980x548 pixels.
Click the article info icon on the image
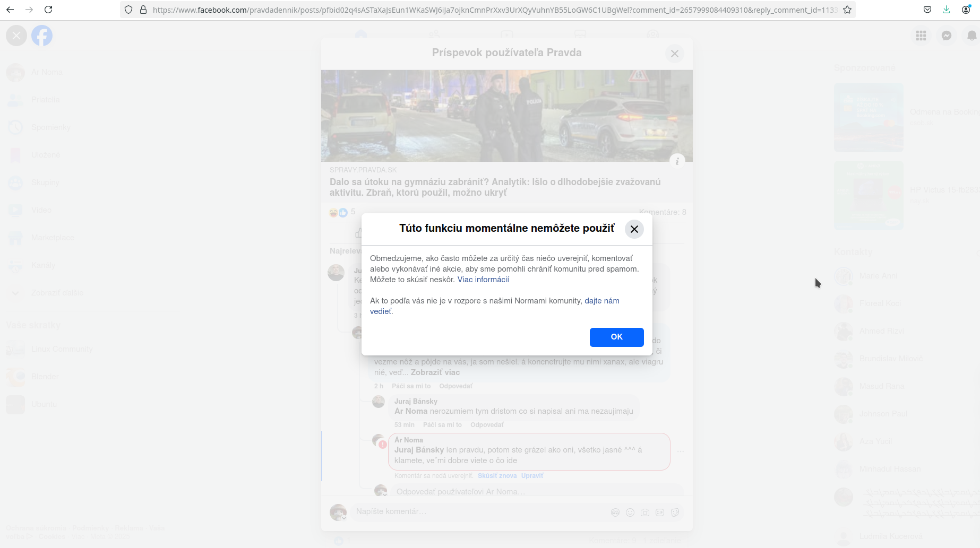(x=677, y=161)
